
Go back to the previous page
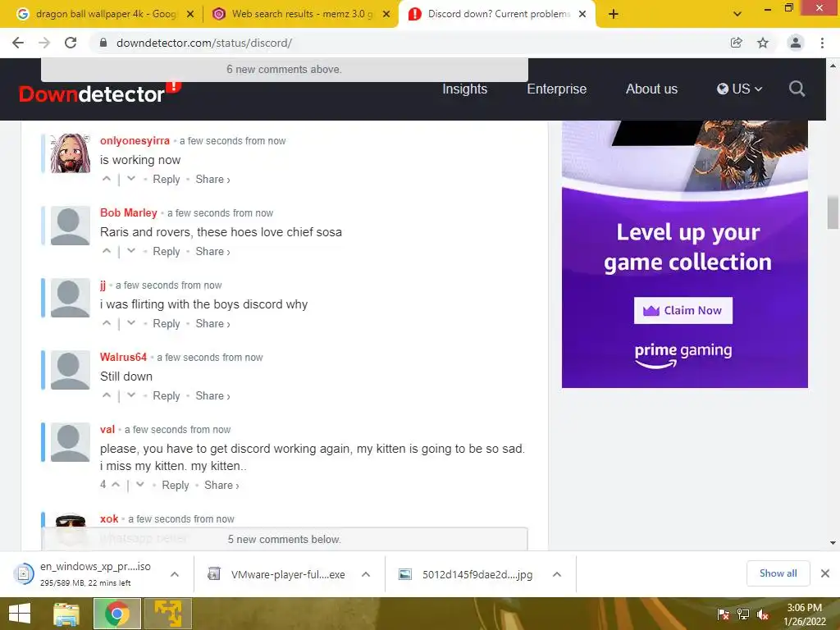18,43
